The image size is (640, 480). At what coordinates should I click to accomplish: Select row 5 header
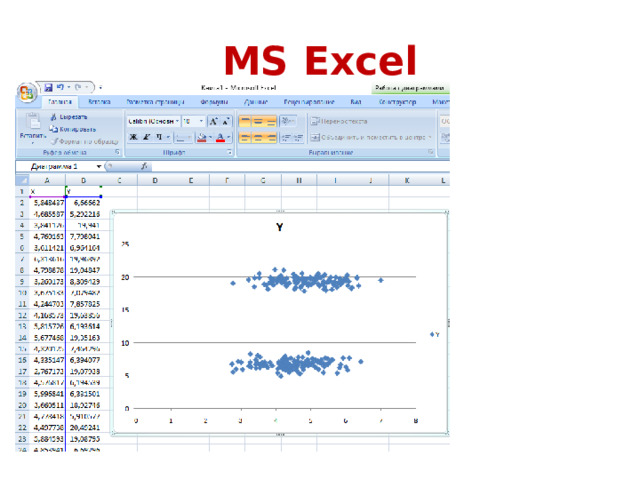[x=22, y=236]
